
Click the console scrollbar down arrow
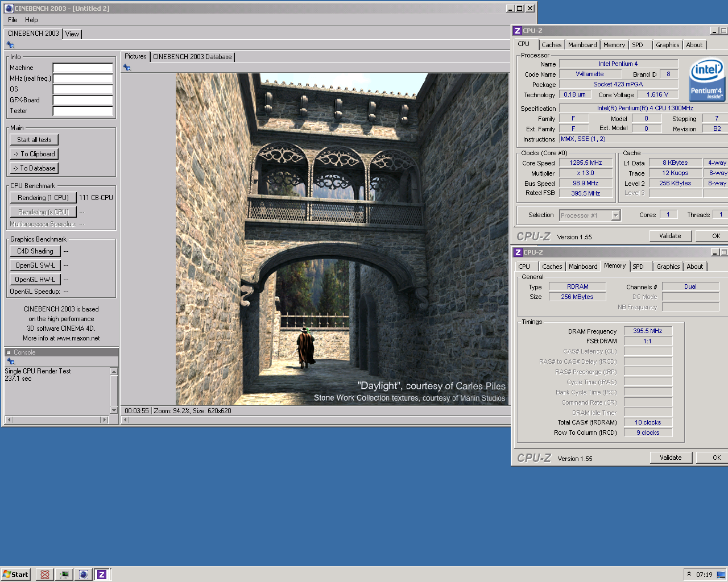[x=114, y=410]
